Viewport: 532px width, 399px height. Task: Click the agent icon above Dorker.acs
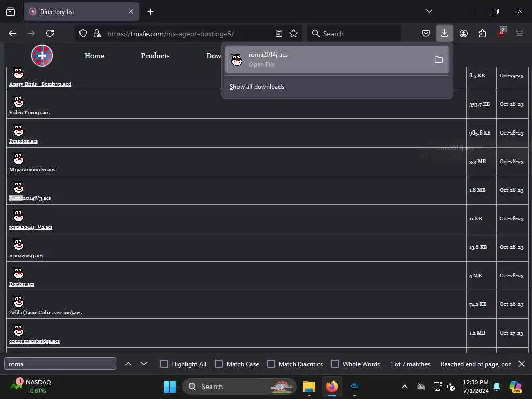tap(18, 272)
